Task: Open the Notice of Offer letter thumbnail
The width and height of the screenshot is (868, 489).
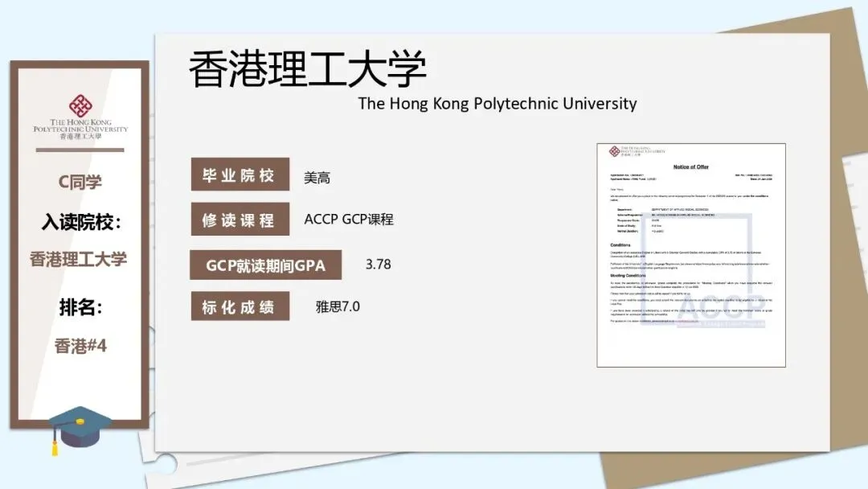Action: click(x=691, y=255)
